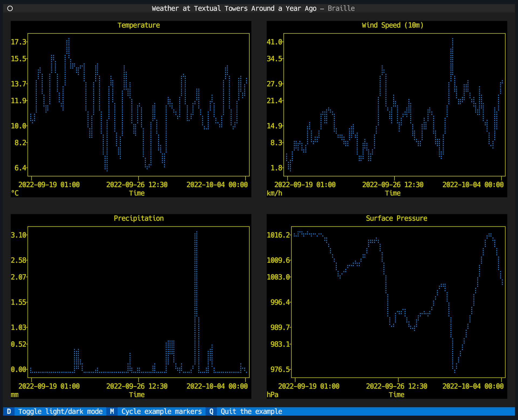
Task: Click the 1003.0 pressure axis label
Action: (x=278, y=277)
